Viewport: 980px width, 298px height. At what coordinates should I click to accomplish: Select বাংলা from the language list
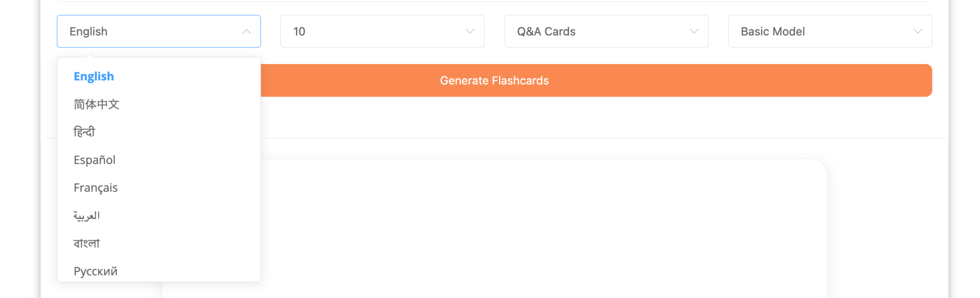pos(86,243)
